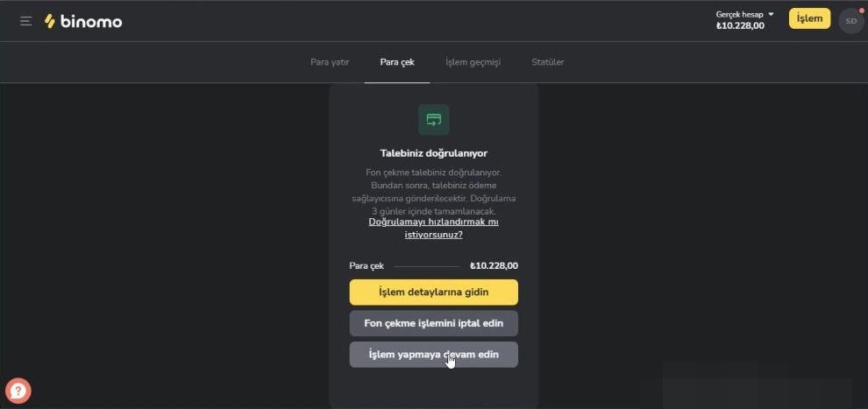The height and width of the screenshot is (409, 868).
Task: Expand the Gerçek hesap account dropdown
Action: pos(745,14)
